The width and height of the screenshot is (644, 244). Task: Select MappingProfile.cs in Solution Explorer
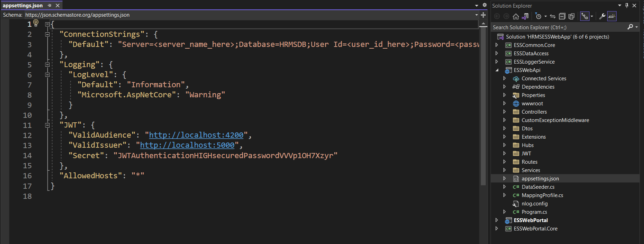pyautogui.click(x=542, y=195)
